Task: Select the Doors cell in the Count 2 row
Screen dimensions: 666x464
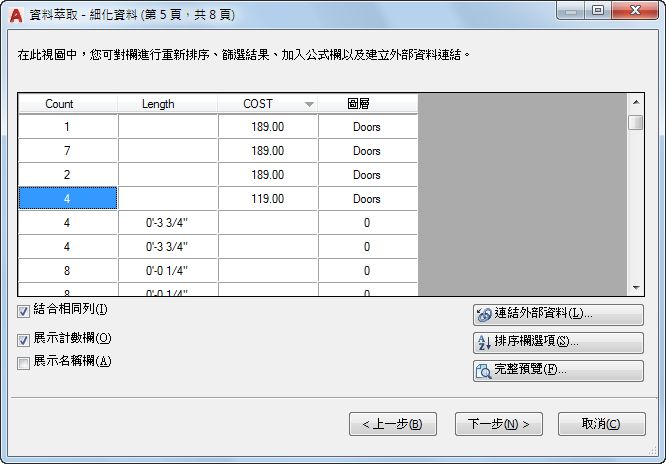Action: 368,175
